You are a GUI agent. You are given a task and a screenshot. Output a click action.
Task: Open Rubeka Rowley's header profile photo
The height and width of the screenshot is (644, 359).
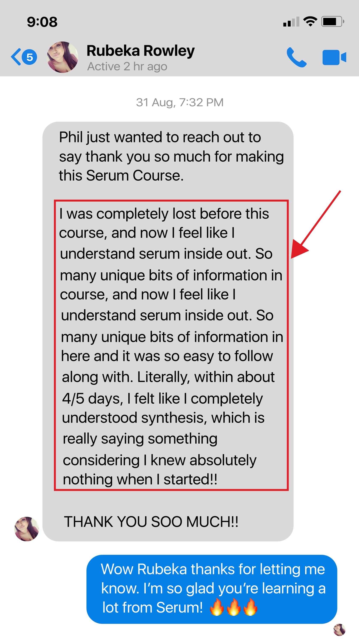(62, 57)
